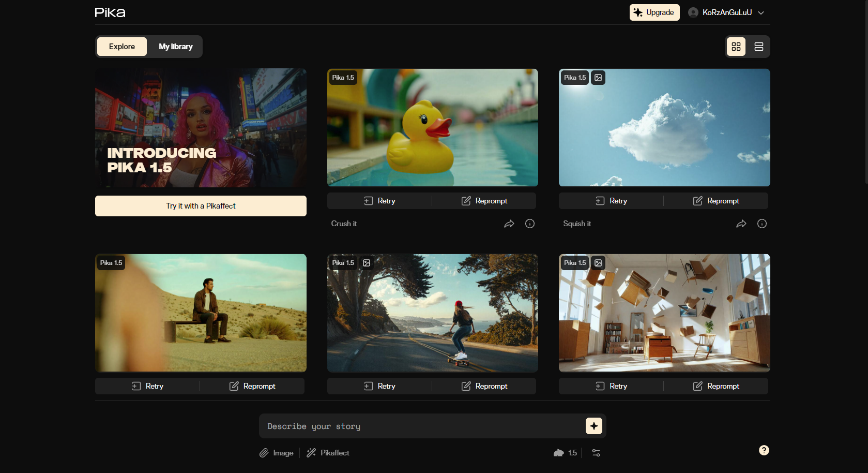Click the Upgrade button

pos(654,12)
